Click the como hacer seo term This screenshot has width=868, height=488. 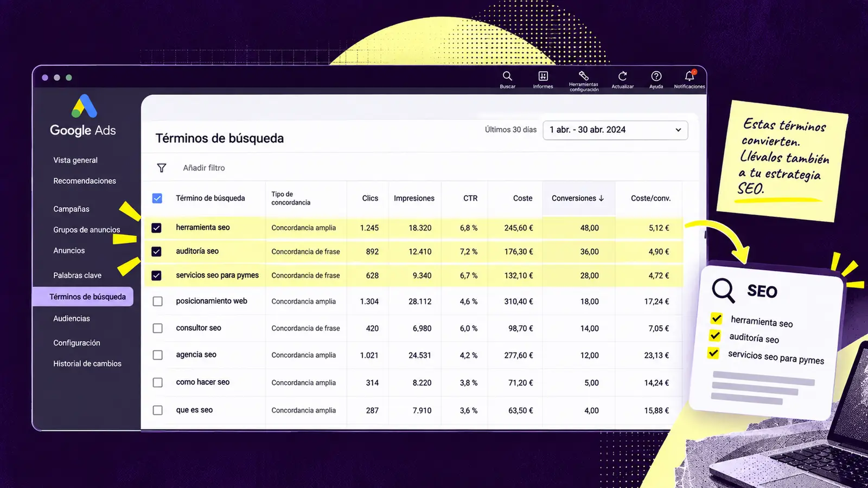pos(203,382)
